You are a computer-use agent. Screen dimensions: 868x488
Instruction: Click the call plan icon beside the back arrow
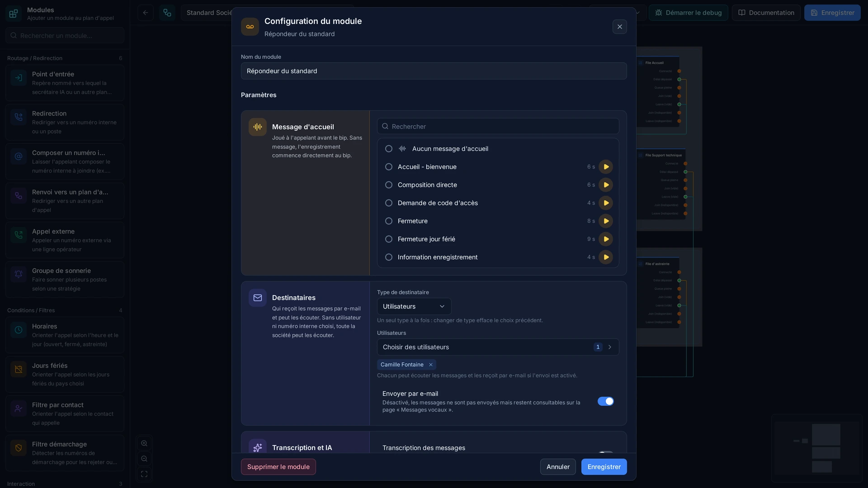pyautogui.click(x=167, y=13)
